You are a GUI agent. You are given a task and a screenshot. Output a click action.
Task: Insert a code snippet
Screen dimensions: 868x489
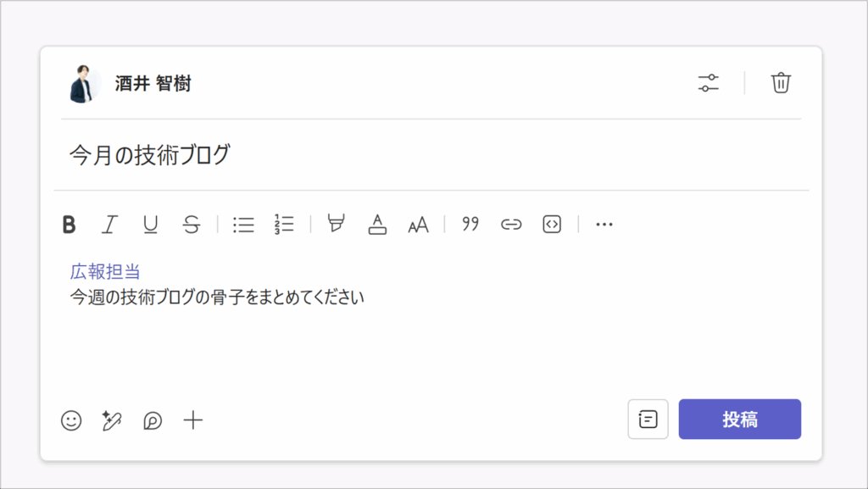(552, 224)
